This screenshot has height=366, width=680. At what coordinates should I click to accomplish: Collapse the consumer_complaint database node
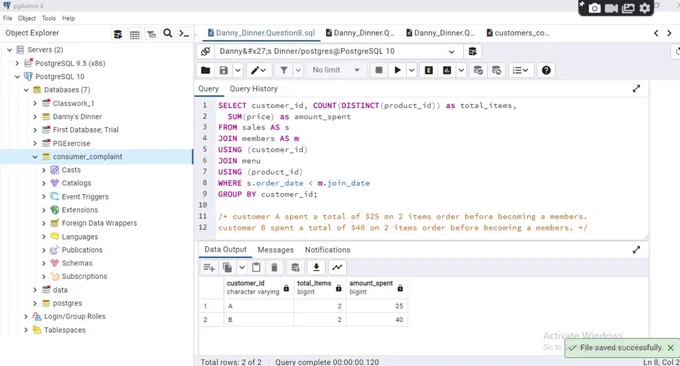click(x=35, y=157)
